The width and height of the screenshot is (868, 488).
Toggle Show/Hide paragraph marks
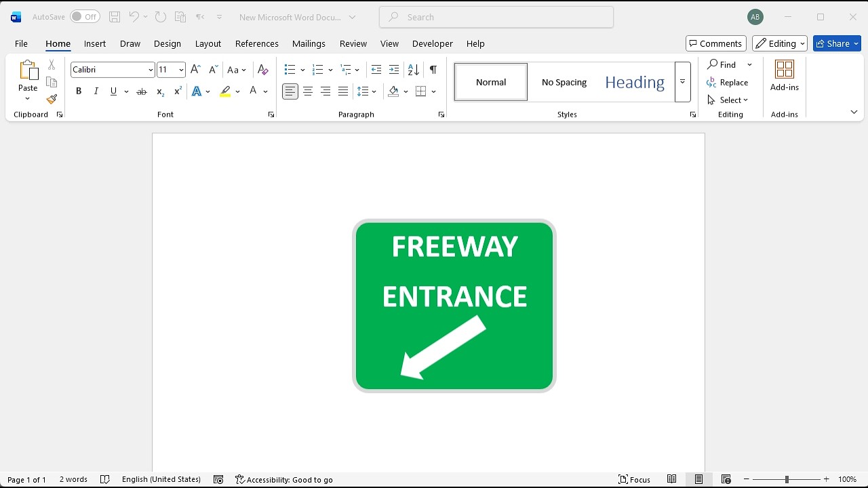433,69
